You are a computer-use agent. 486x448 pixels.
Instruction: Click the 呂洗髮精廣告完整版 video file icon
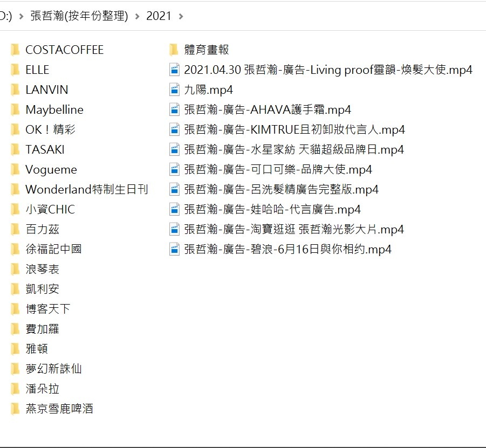click(x=175, y=189)
